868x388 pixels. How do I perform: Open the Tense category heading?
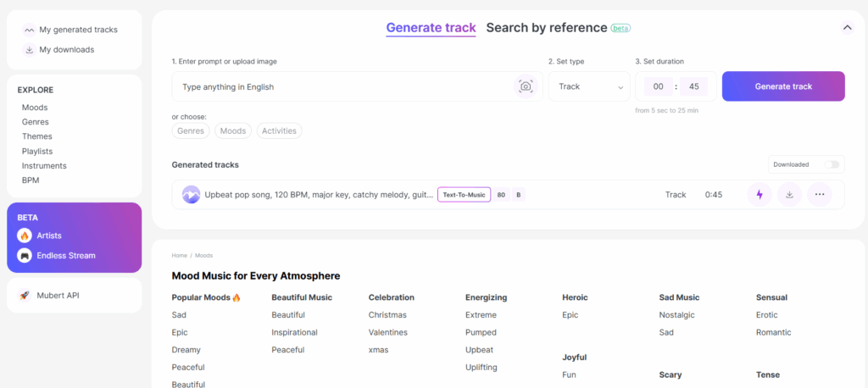768,374
